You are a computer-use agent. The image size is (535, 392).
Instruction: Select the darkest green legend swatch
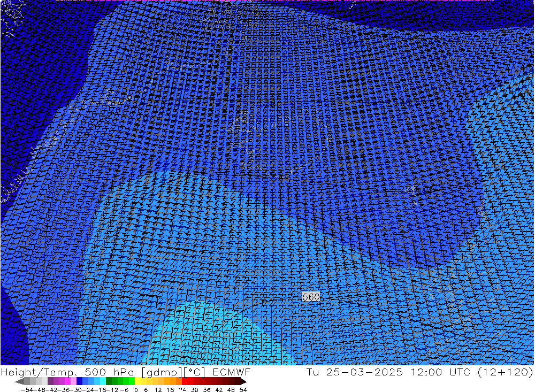tap(109, 381)
